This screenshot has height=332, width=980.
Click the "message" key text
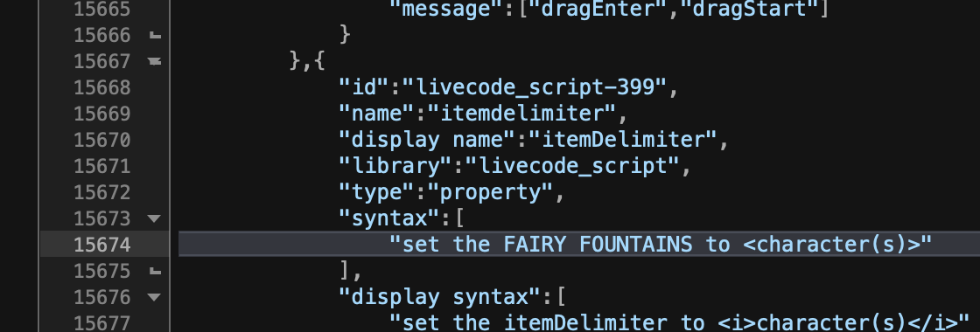[x=446, y=9]
